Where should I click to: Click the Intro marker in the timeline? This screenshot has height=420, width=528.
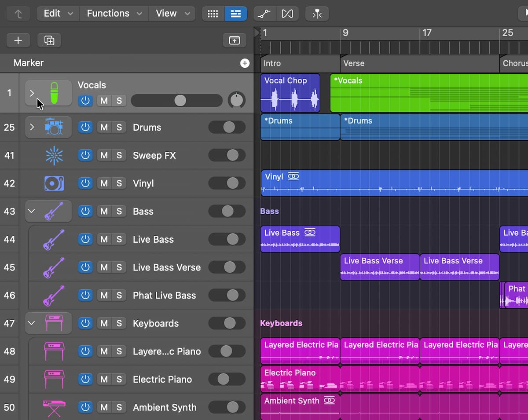300,63
